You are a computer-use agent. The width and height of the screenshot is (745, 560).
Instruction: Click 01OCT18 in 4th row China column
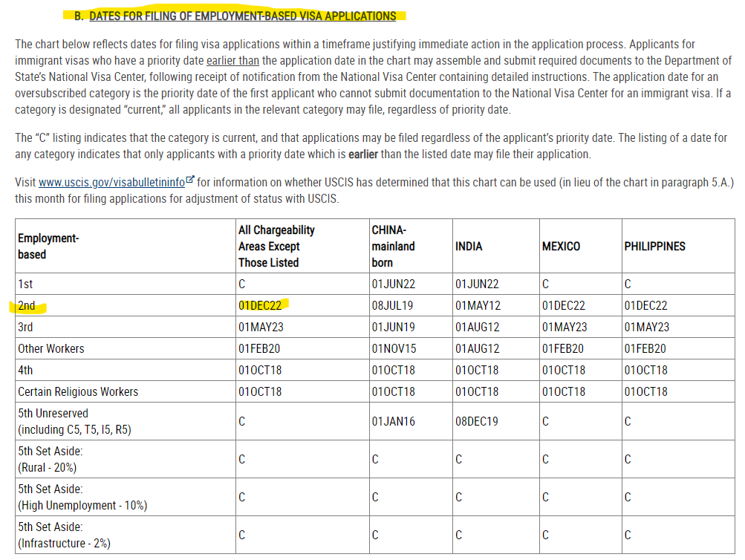pyautogui.click(x=394, y=370)
